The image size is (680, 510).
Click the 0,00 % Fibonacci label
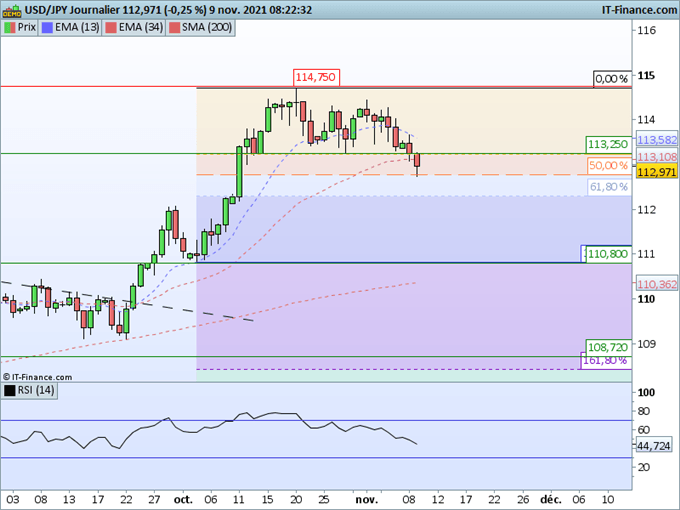tap(611, 79)
